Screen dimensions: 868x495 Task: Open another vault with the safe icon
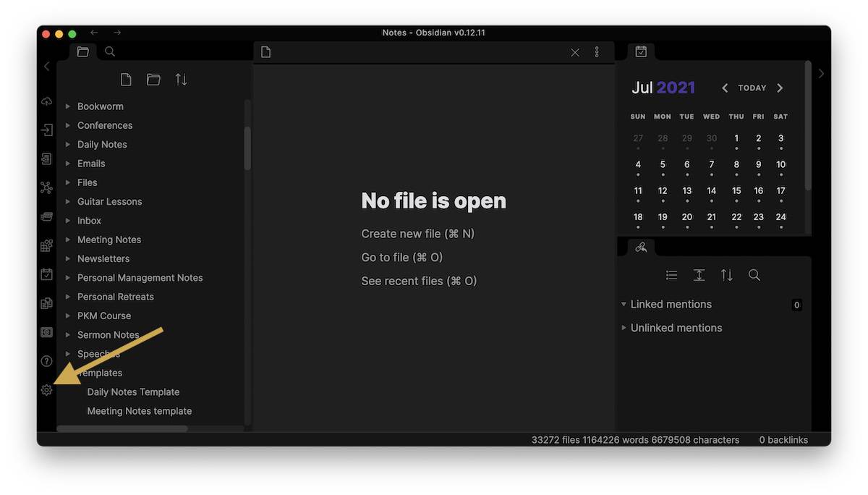point(46,332)
